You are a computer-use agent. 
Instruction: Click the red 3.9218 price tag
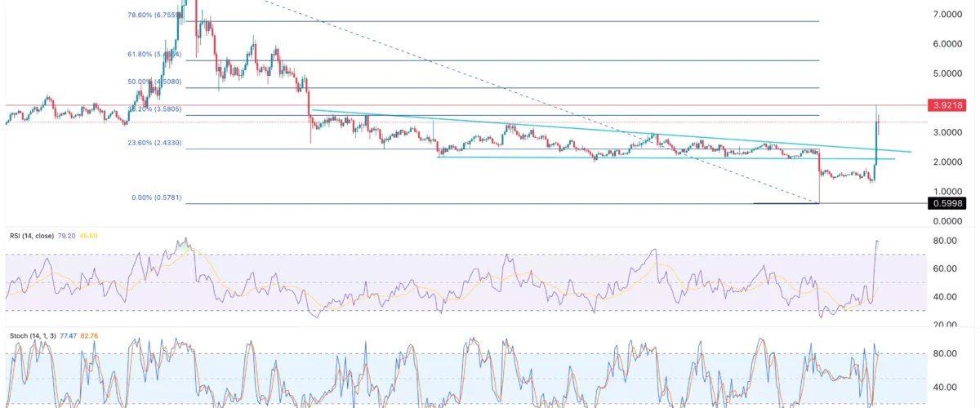[947, 105]
